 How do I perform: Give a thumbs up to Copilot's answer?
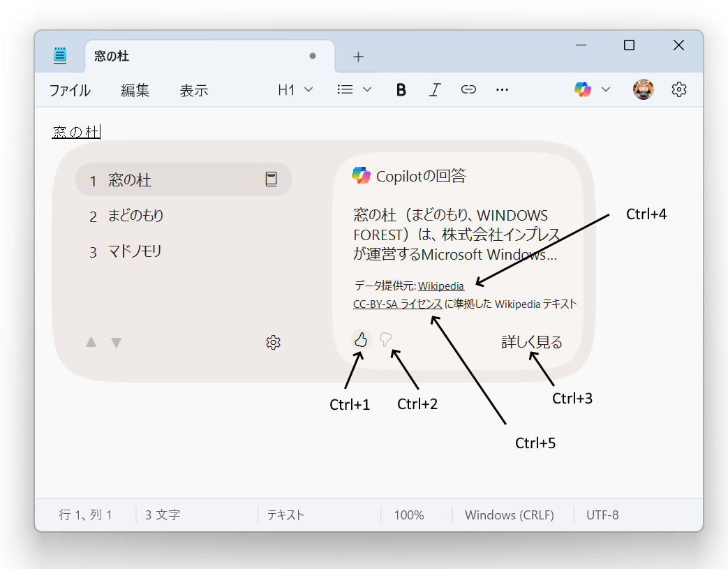361,341
